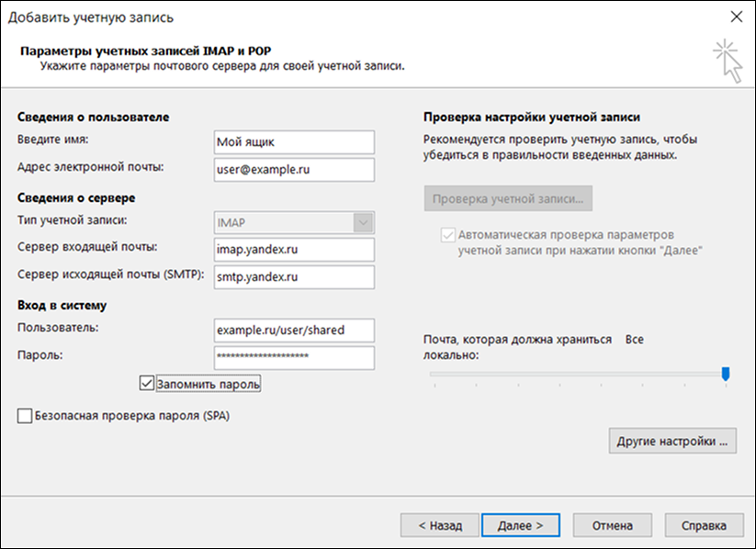756x549 pixels.
Task: Cancel setup with 'Отмена' button
Action: click(x=612, y=525)
